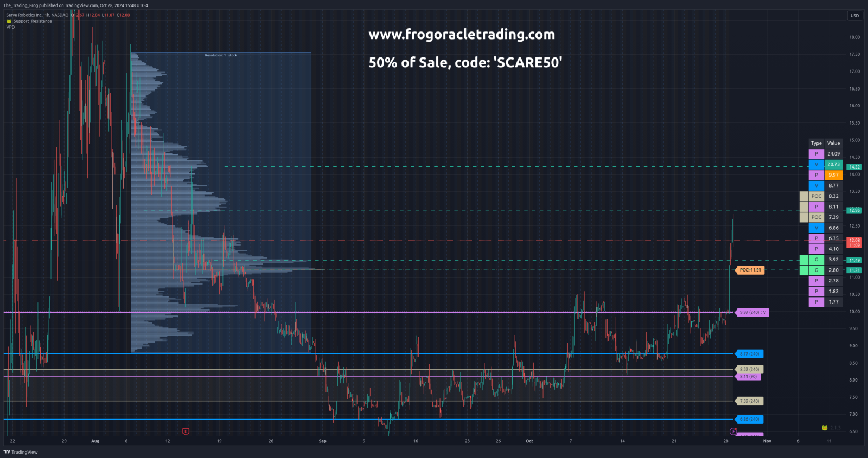Screen dimensions: 868x458
Task: Click the 6.50 price axis label
Action: pyautogui.click(x=853, y=432)
